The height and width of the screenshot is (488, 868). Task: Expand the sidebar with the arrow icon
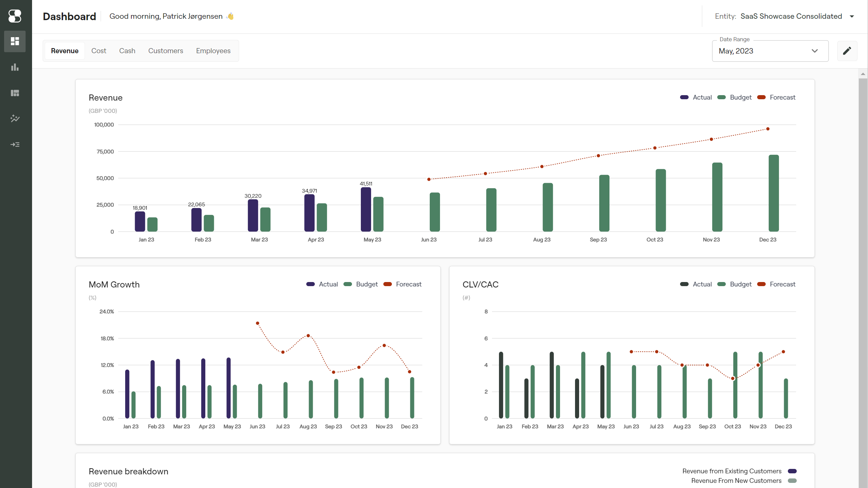(15, 145)
